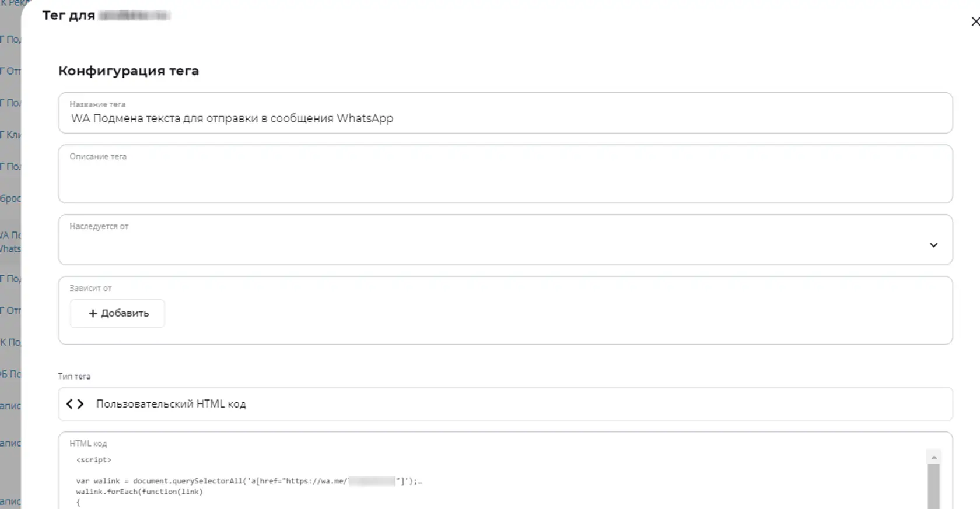Click the HTML code scrollbar up arrow
This screenshot has height=509, width=980.
(934, 458)
